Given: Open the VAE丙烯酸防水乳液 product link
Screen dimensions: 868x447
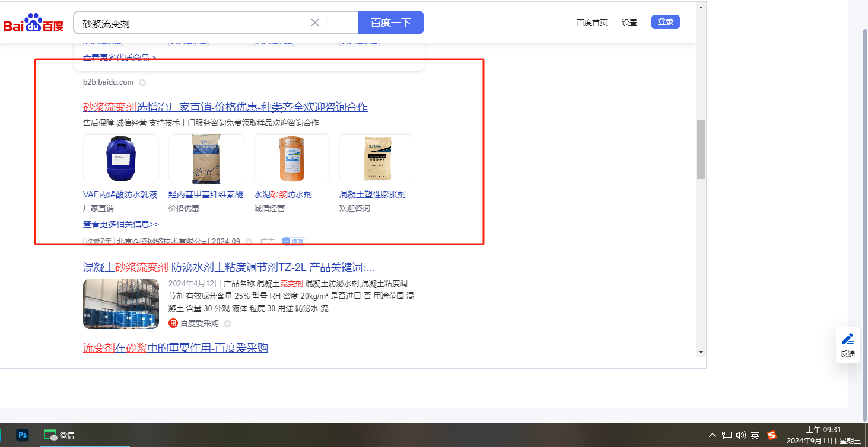Looking at the screenshot, I should click(120, 194).
